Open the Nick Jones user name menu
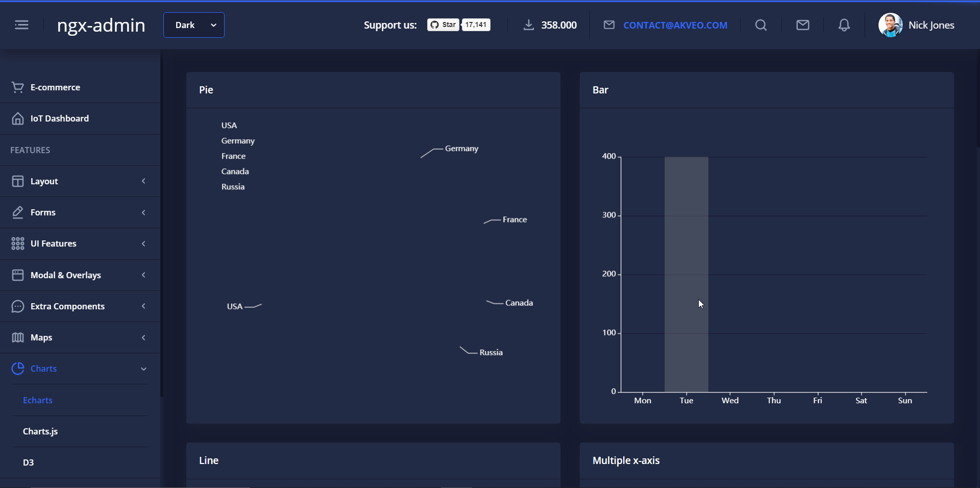 coord(932,25)
